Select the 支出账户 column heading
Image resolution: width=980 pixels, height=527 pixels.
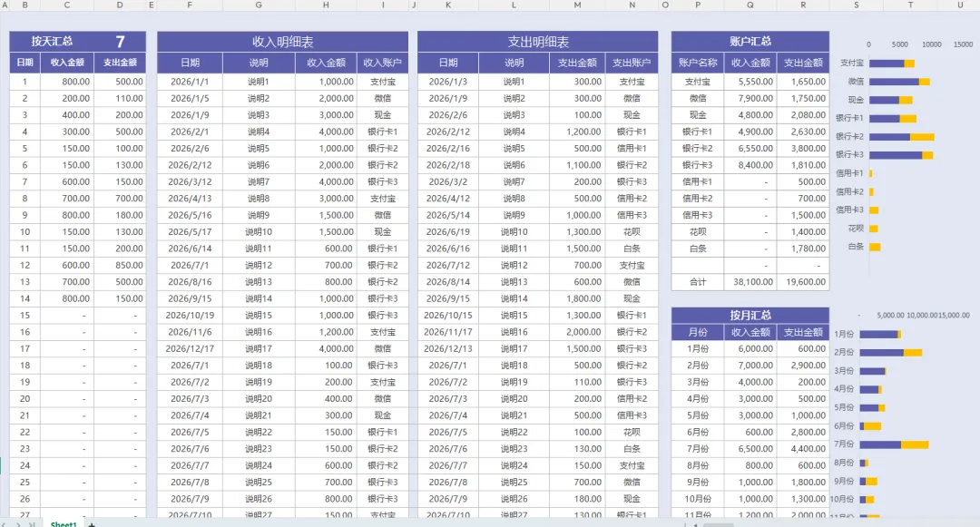coord(632,63)
